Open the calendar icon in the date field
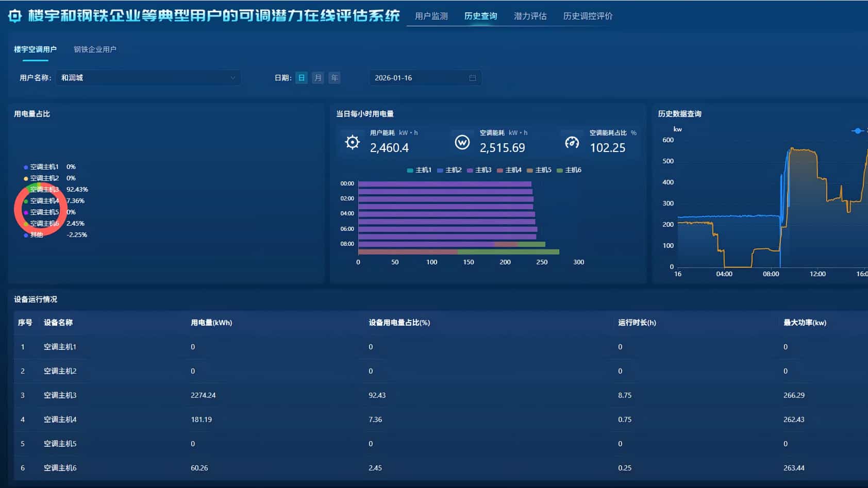 [473, 77]
